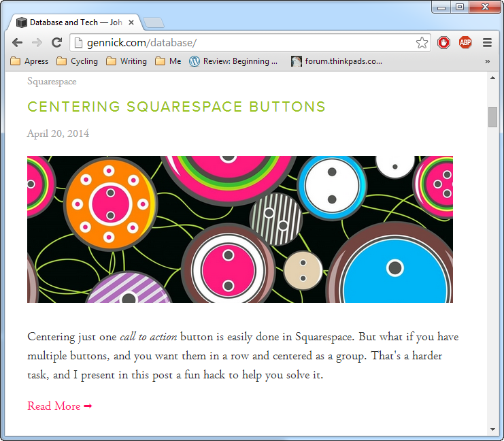Click the vertical scrollbar thumb
This screenshot has height=441, width=504.
(x=492, y=117)
